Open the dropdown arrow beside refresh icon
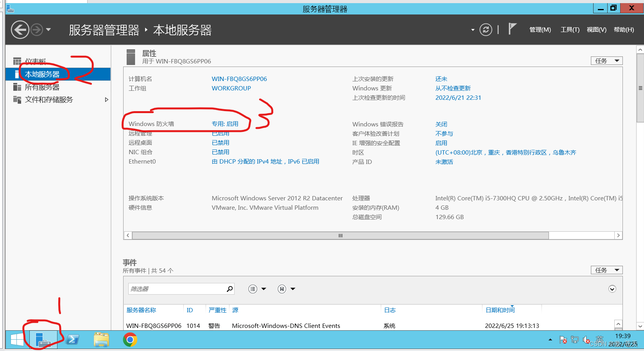This screenshot has width=644, height=351. [x=473, y=30]
